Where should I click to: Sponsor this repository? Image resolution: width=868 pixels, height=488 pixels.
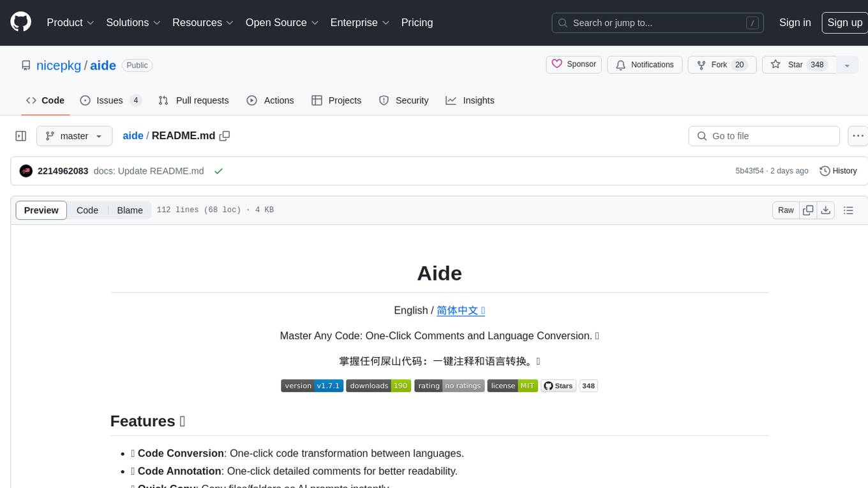(574, 65)
